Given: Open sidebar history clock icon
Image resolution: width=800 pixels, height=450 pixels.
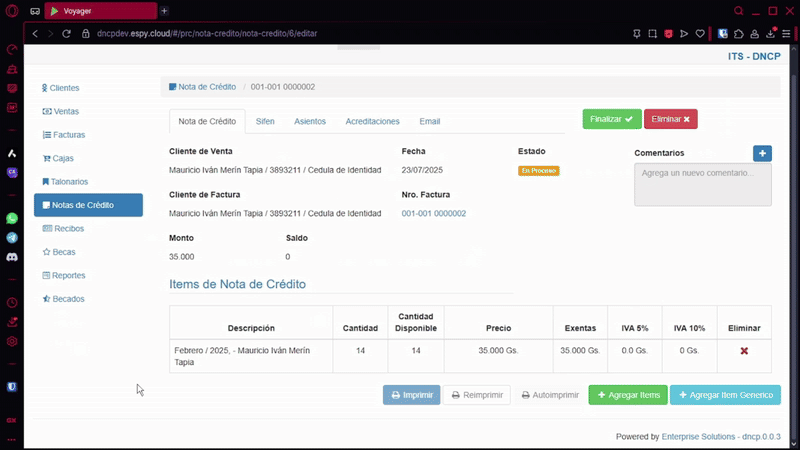Looking at the screenshot, I should pos(12,302).
